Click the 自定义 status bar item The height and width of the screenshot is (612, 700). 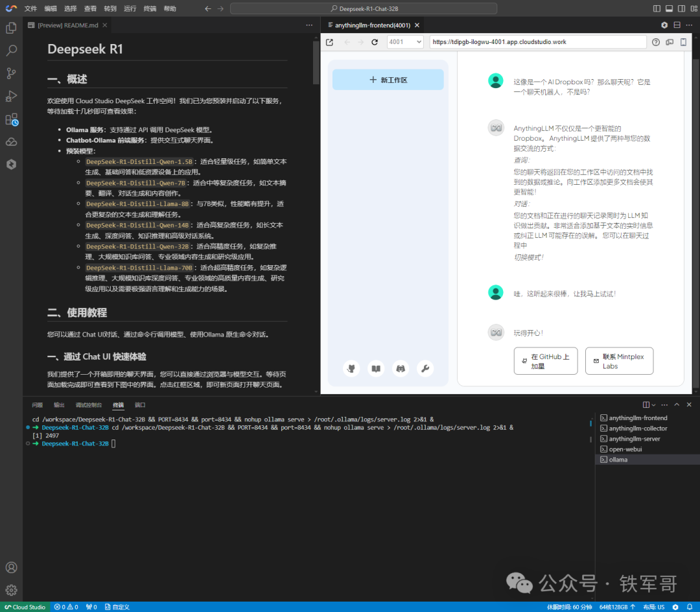[x=117, y=607]
